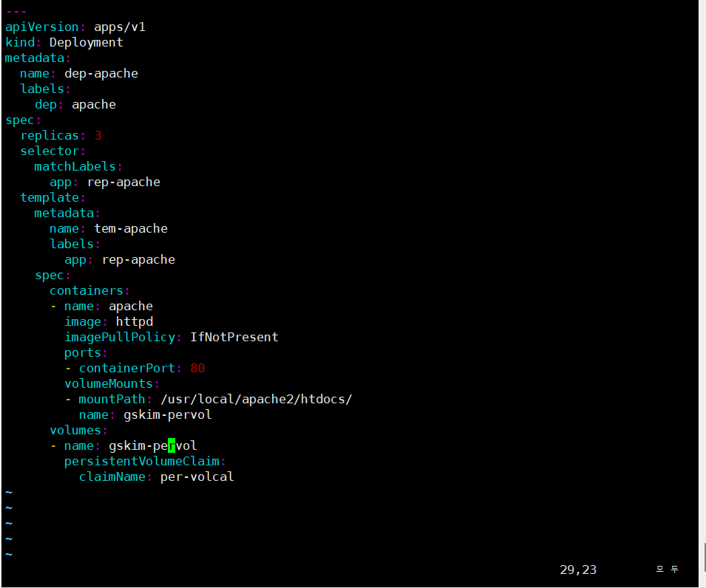Viewport: 706px width, 588px height.
Task: Click the selector key
Action: 50,151
